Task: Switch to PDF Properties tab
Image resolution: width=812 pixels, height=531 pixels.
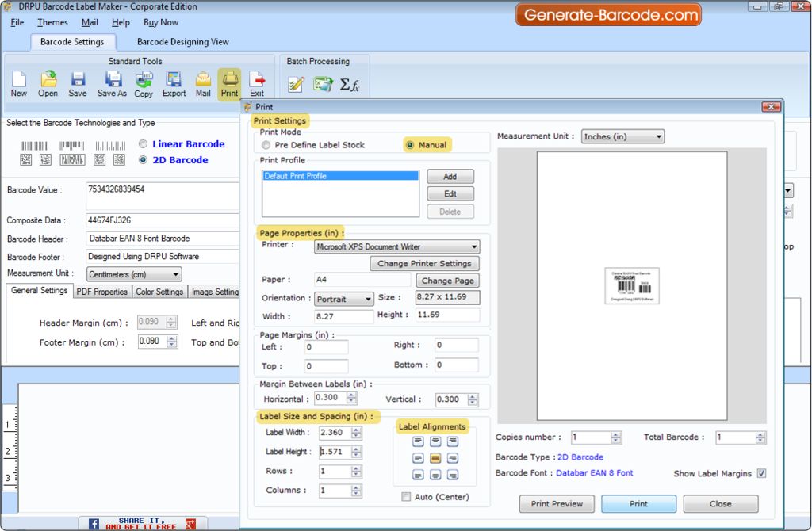Action: tap(102, 292)
